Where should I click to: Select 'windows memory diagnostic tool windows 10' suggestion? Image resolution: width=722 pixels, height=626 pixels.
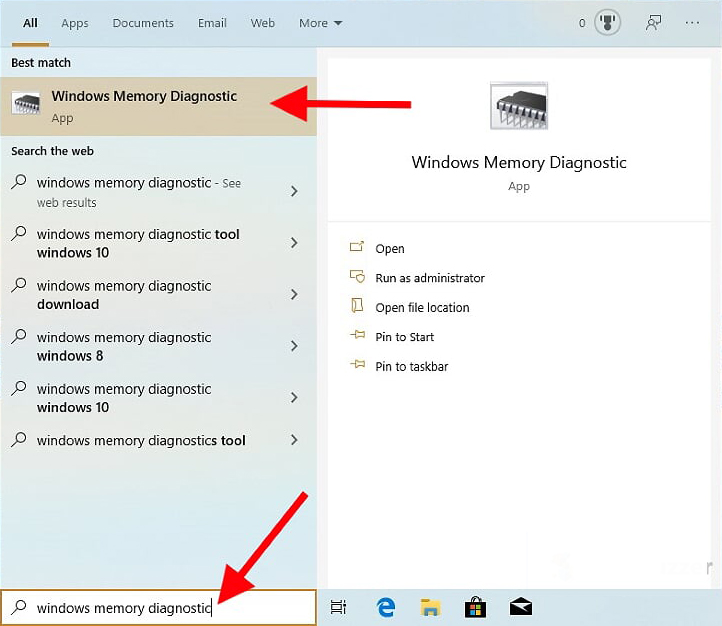click(158, 243)
